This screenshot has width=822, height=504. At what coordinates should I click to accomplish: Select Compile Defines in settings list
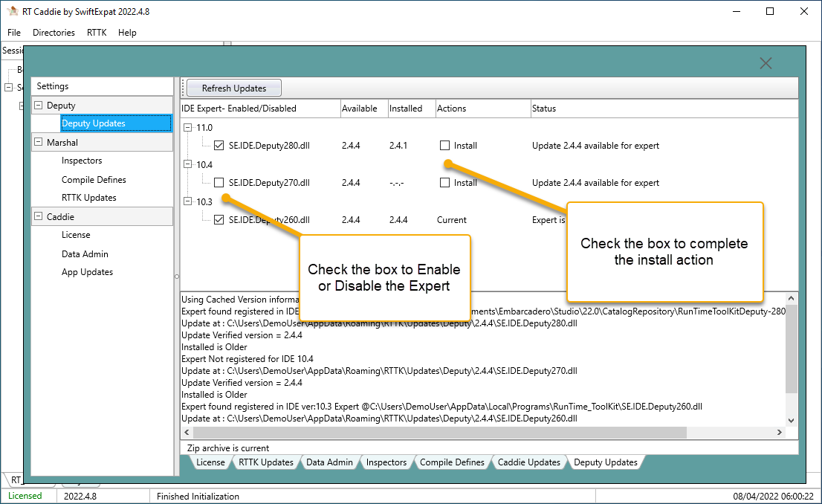click(x=94, y=180)
